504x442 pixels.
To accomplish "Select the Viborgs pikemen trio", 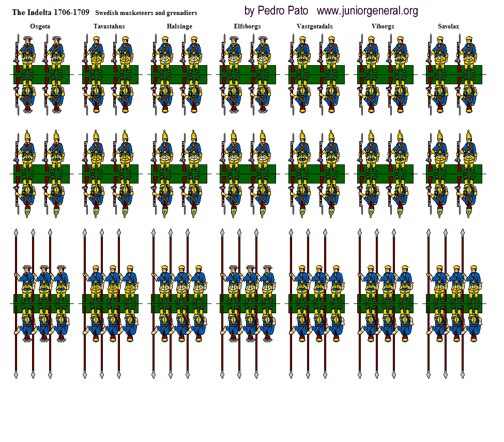I will coord(385,282).
